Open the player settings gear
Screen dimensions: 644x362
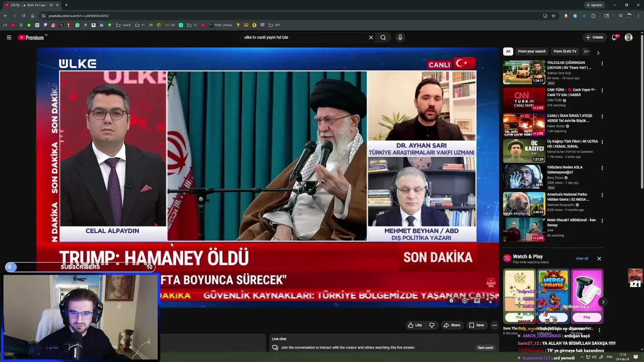[465, 301]
